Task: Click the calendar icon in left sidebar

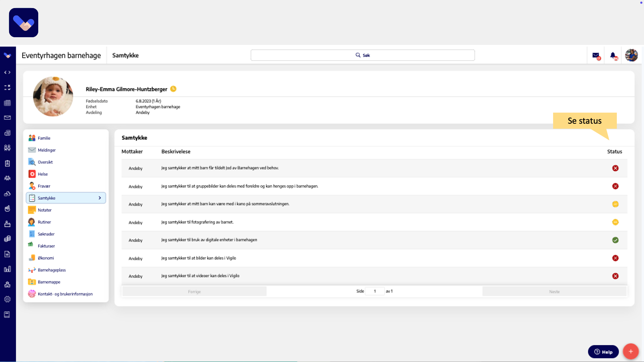Action: [7, 103]
